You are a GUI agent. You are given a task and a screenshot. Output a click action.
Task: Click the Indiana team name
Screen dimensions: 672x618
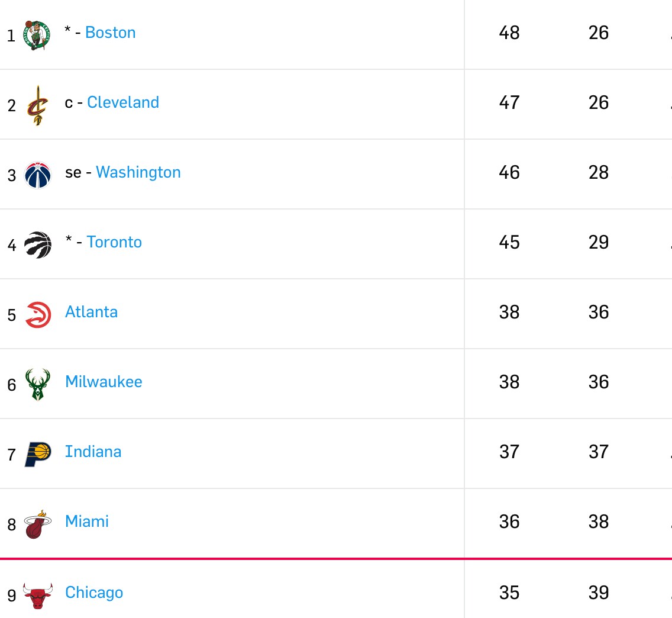point(93,452)
